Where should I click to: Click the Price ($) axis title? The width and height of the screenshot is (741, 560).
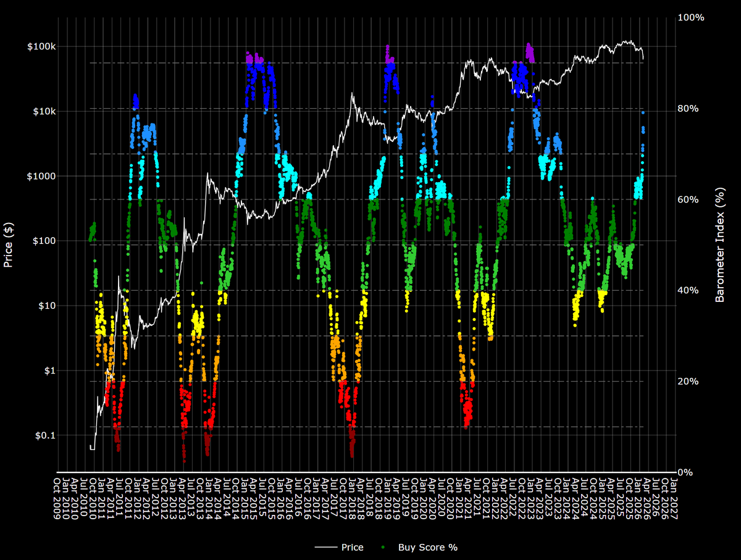[8, 244]
